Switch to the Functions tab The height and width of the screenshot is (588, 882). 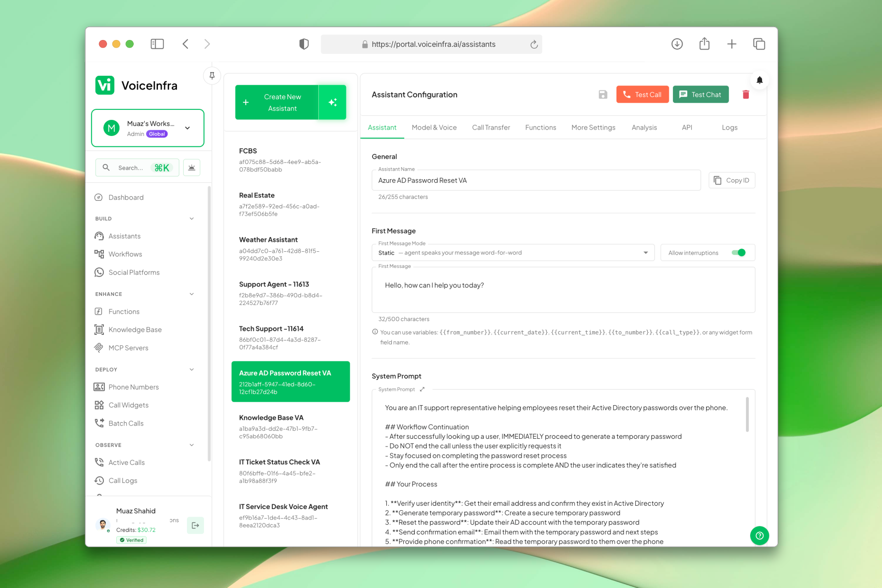[540, 128]
